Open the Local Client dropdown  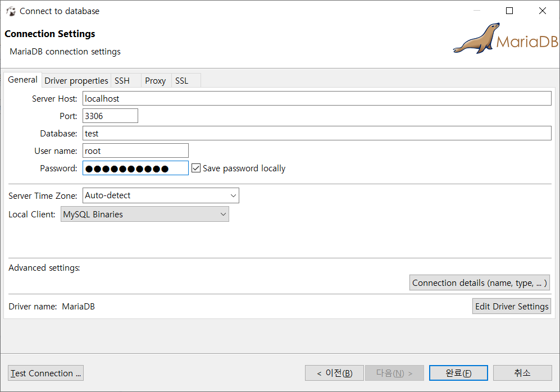click(145, 214)
